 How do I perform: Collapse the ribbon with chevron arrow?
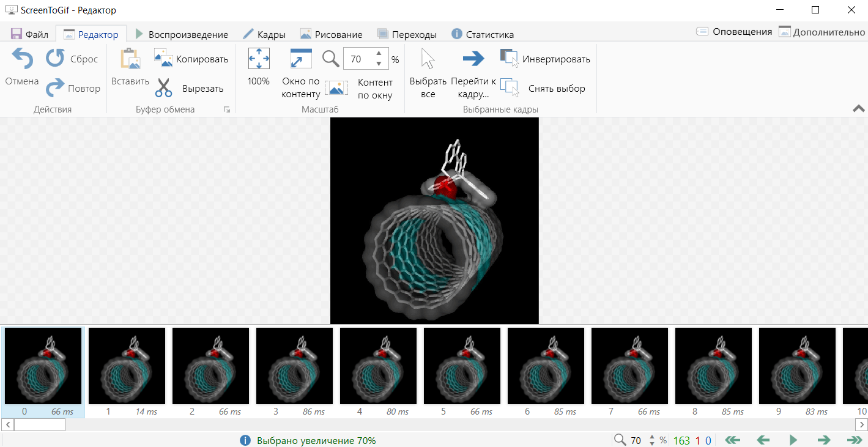pyautogui.click(x=858, y=108)
